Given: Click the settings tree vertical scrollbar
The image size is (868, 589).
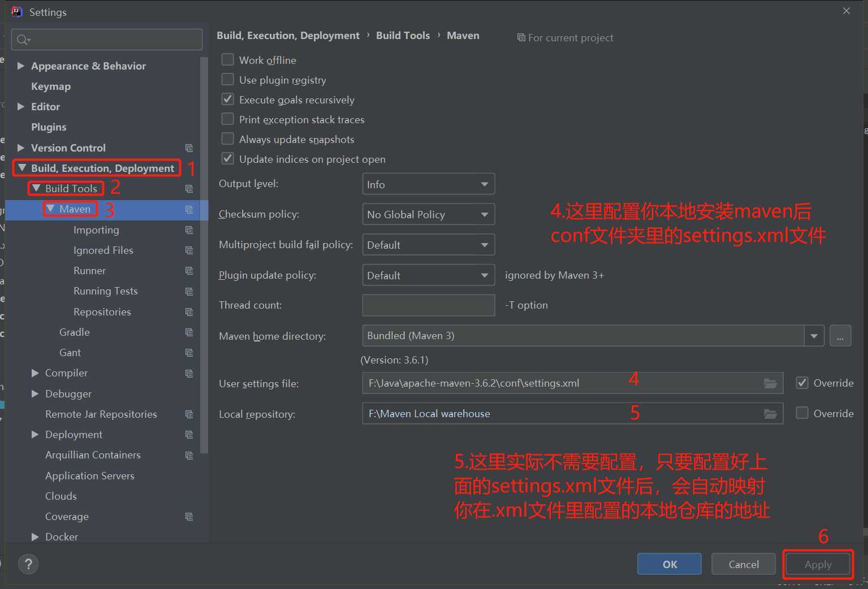Looking at the screenshot, I should (x=204, y=254).
